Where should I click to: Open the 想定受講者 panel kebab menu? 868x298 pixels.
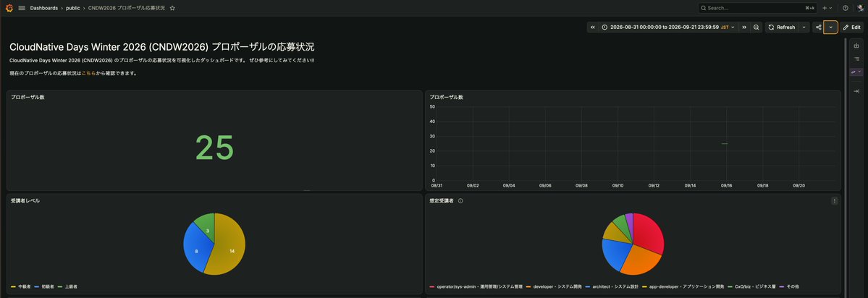pos(834,200)
